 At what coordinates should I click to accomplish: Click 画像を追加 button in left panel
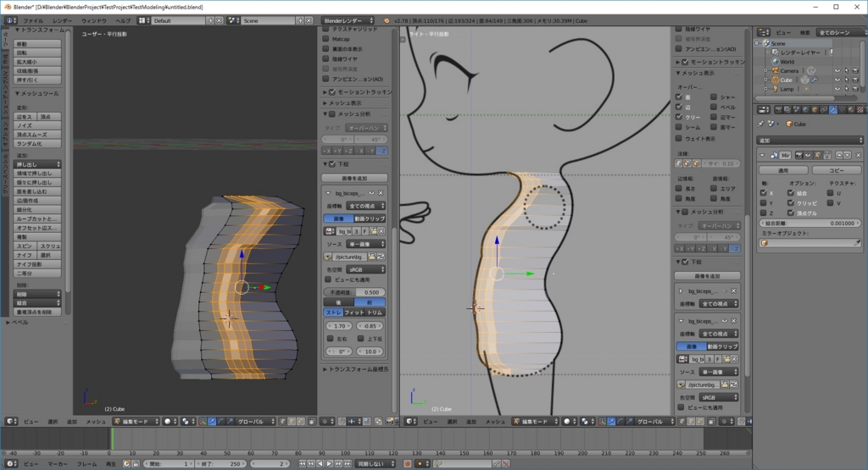[354, 178]
